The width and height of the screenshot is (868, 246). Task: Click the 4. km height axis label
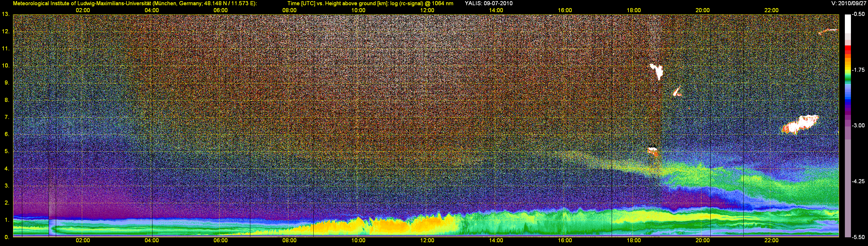pyautogui.click(x=7, y=168)
